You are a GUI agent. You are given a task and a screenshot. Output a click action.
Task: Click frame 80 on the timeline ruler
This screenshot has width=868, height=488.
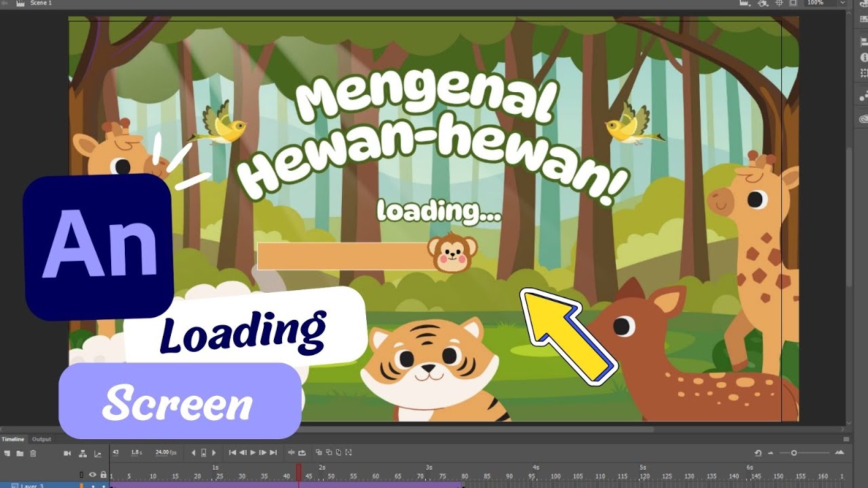(464, 476)
